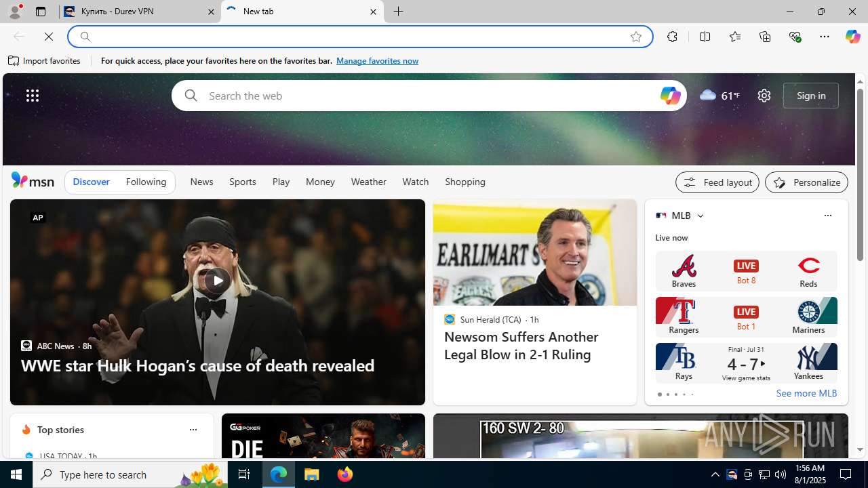The width and height of the screenshot is (868, 488).
Task: Play the Hulk Hogan video
Action: (217, 281)
